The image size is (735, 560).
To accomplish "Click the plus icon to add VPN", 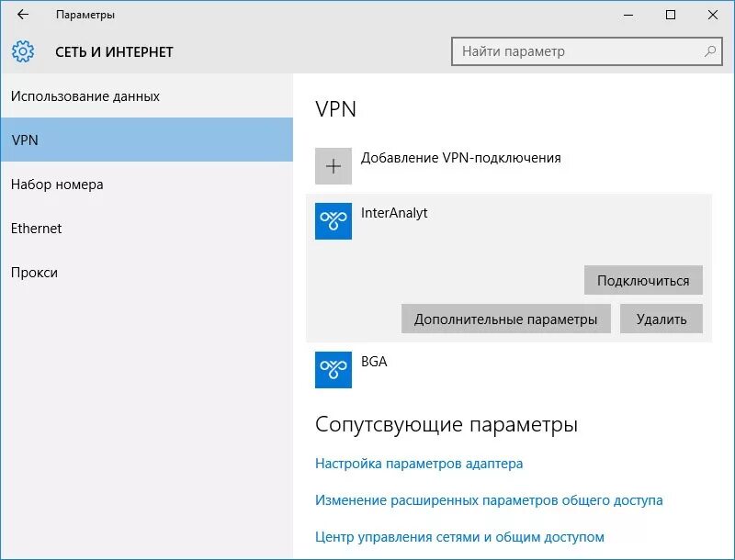I will point(334,166).
